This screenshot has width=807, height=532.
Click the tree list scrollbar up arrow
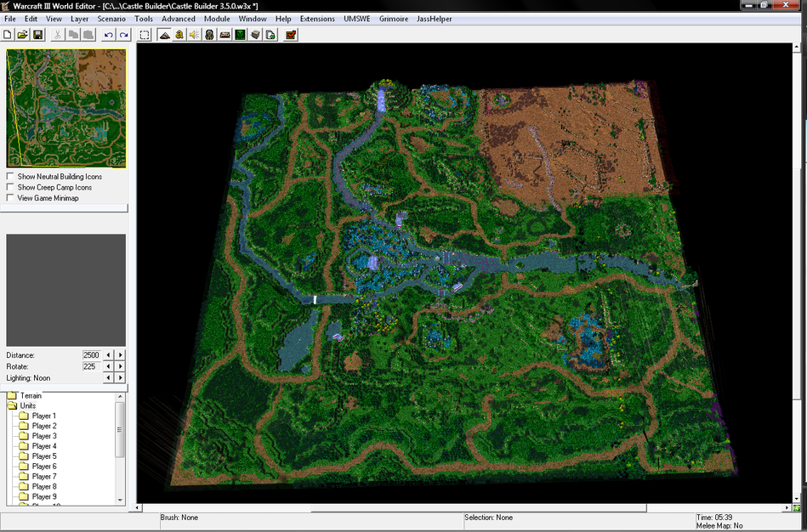coord(121,397)
